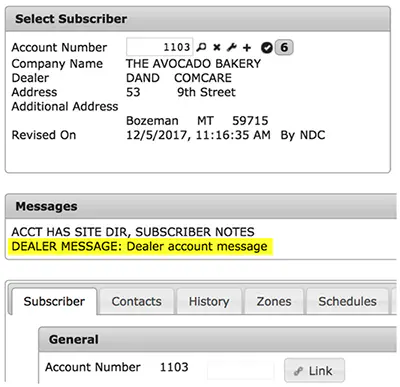Go to the Zones tab
Image resolution: width=400 pixels, height=387 pixels.
(x=274, y=301)
